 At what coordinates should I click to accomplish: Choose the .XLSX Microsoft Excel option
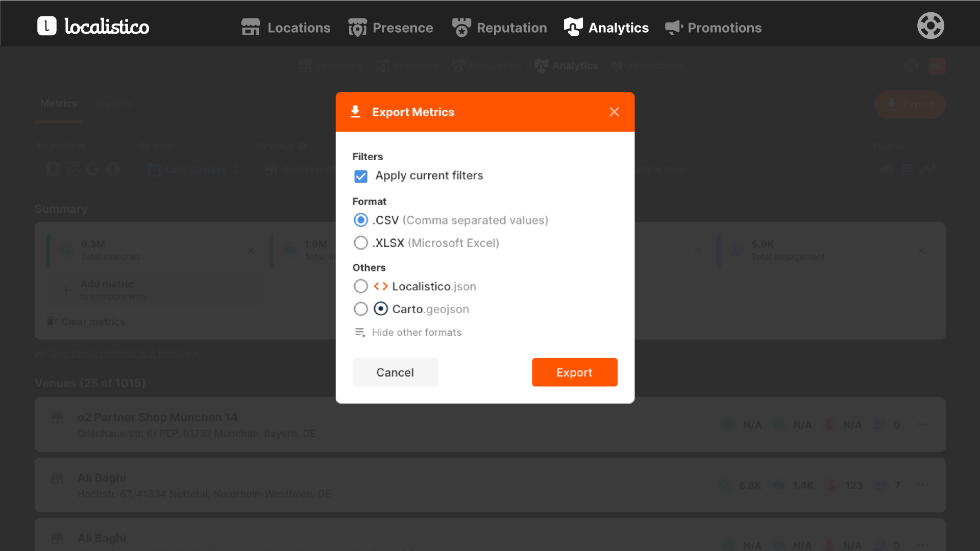[361, 243]
